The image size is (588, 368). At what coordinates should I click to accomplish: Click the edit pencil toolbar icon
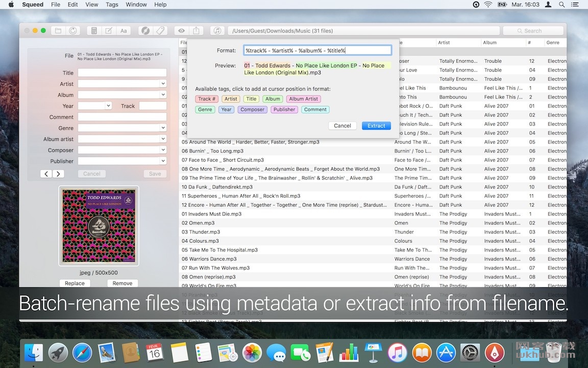click(108, 31)
